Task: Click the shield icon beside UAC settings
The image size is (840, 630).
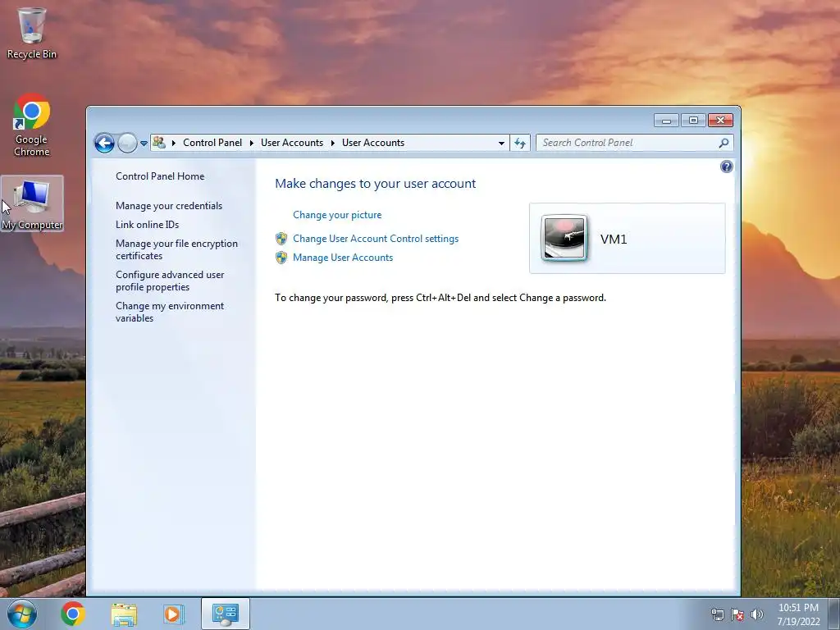Action: pos(281,239)
